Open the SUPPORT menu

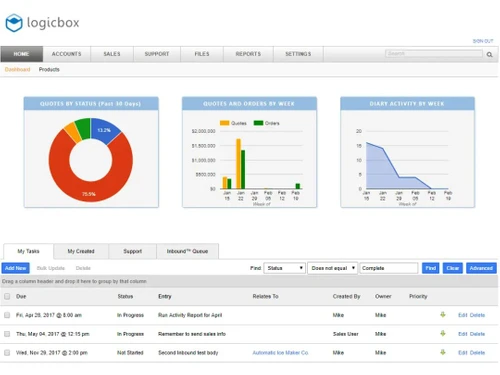157,54
